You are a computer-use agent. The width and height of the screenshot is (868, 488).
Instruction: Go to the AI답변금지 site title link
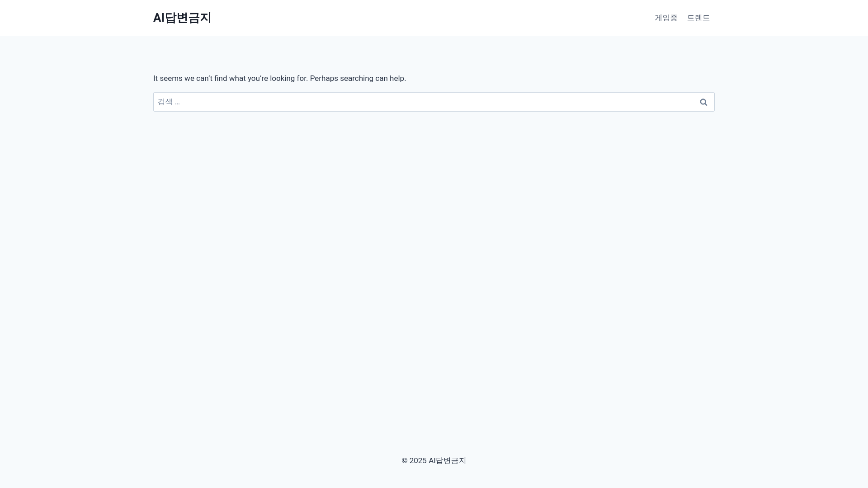coord(182,18)
